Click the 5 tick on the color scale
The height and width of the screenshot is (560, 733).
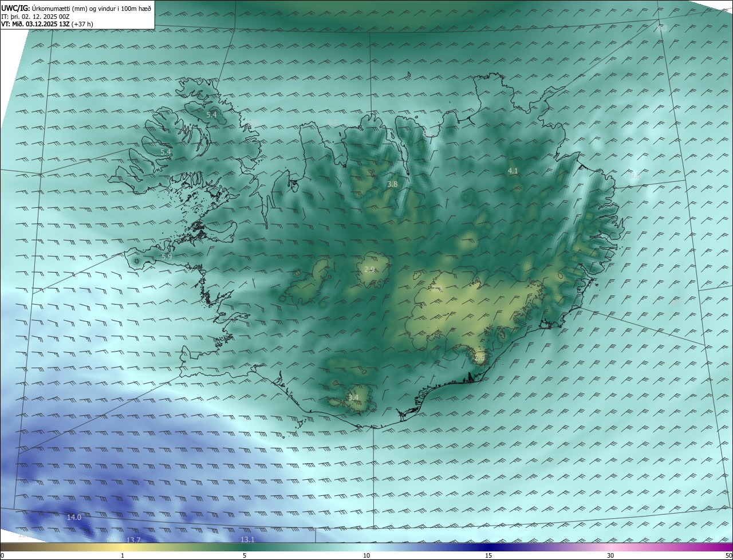tap(245, 555)
